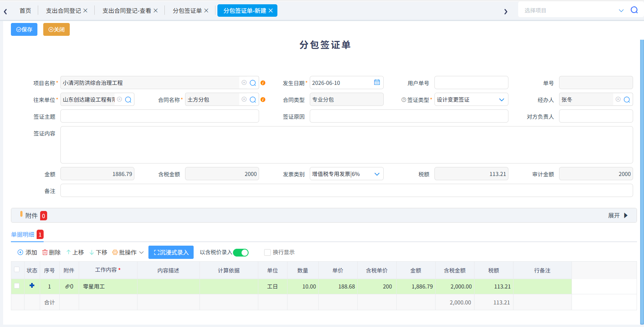Image resolution: width=644 pixels, height=327 pixels.
Task: Click the 沉浸式录入 button
Action: (x=171, y=252)
